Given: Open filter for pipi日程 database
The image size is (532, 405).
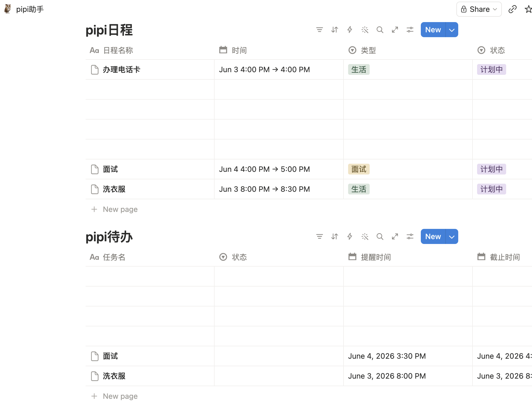Looking at the screenshot, I should [x=320, y=30].
